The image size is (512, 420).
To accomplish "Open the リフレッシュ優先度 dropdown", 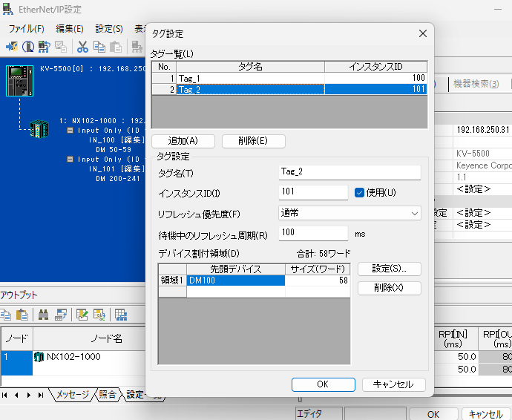I will click(349, 213).
